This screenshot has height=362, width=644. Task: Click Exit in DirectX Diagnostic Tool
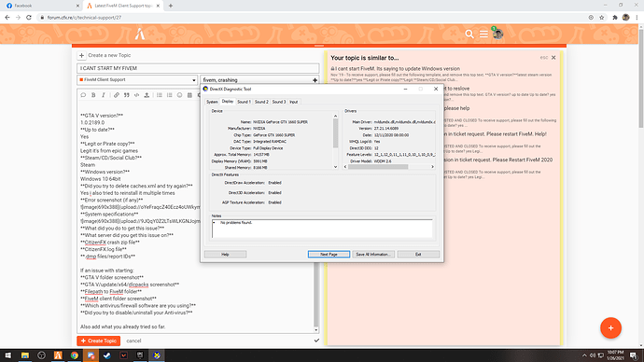[418, 255]
